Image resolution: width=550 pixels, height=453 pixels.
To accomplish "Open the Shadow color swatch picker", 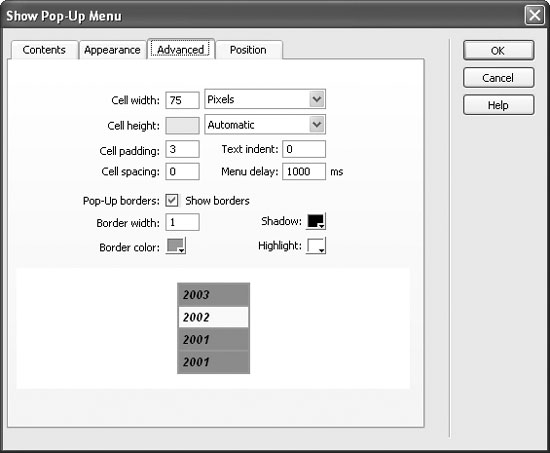I will point(316,221).
